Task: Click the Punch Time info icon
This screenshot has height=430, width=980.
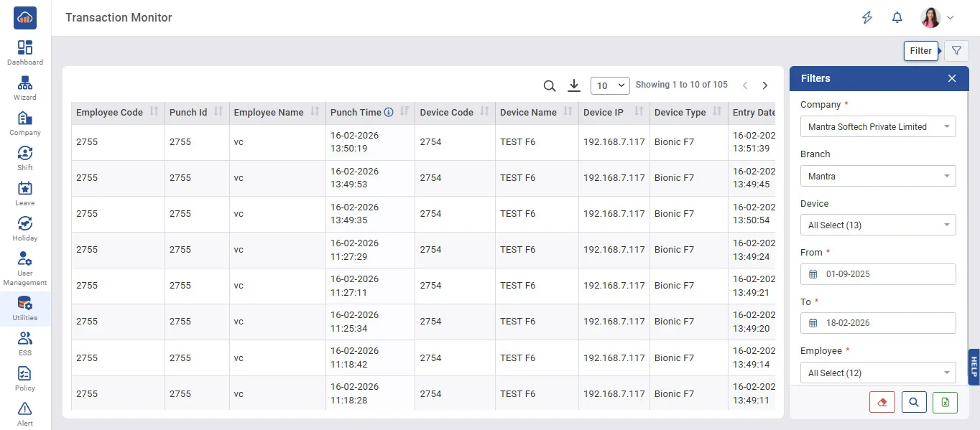Action: [x=389, y=113]
